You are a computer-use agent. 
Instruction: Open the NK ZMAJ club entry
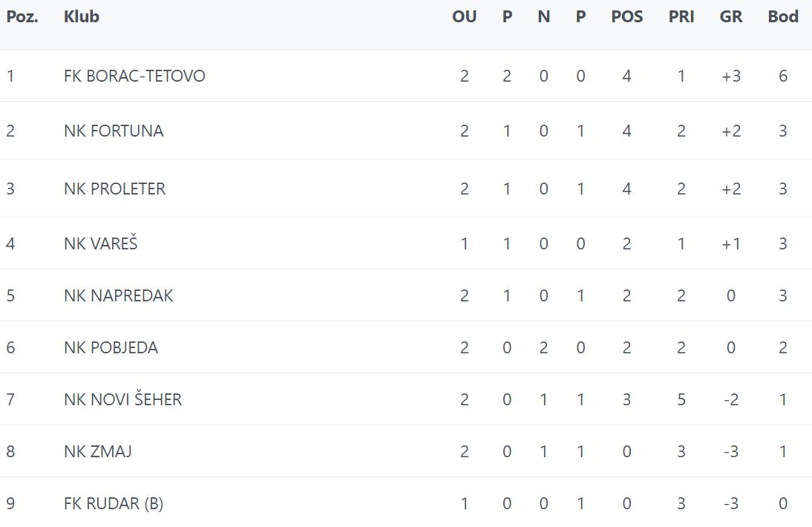[x=98, y=451]
